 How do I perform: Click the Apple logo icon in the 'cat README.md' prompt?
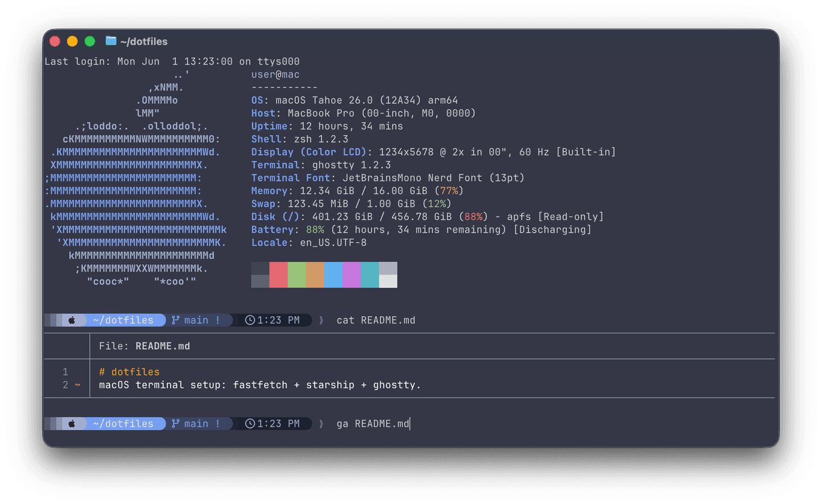click(x=72, y=320)
